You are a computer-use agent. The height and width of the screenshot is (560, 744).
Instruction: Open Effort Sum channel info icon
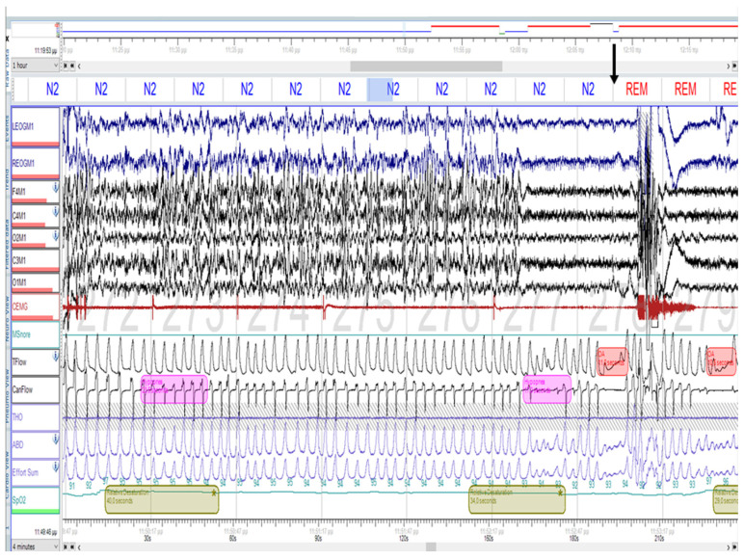(x=56, y=467)
